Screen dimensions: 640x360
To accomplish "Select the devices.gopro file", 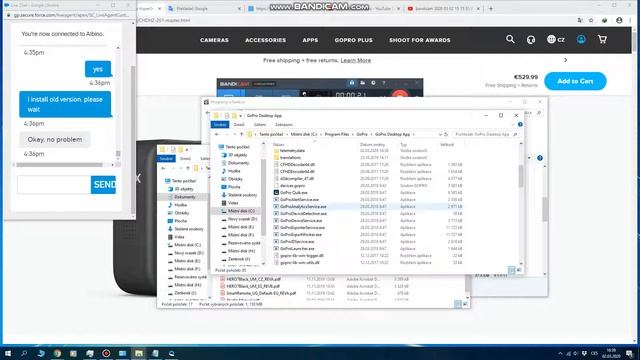I will point(292,185).
